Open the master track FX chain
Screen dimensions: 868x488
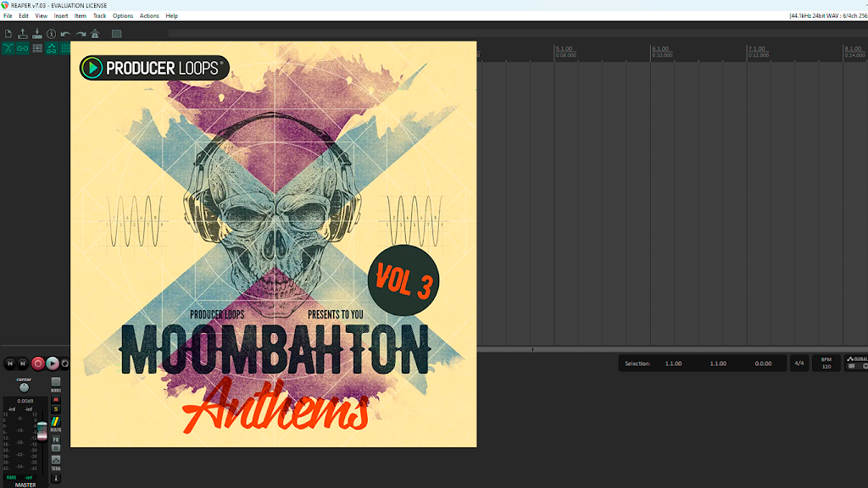click(56, 440)
